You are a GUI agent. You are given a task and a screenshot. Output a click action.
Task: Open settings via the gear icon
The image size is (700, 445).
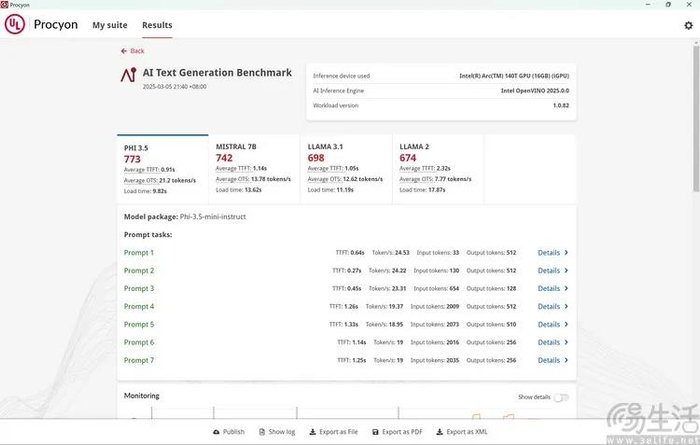pos(688,25)
